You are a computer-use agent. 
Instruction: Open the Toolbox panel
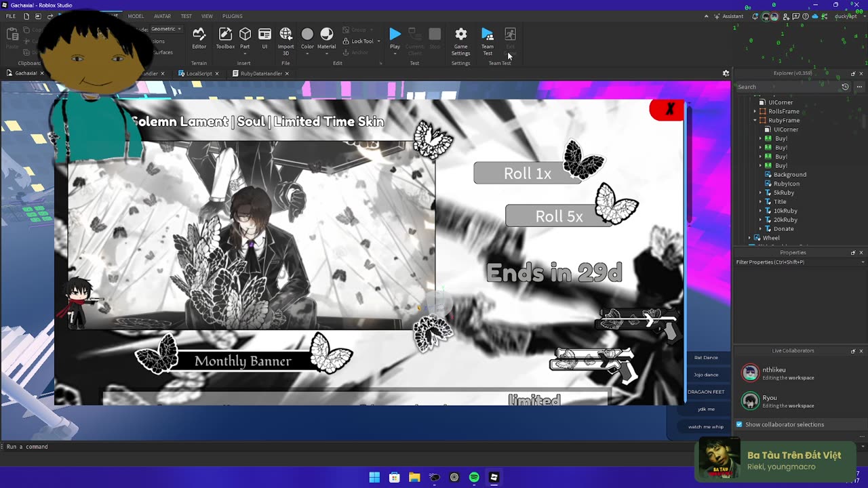pyautogui.click(x=225, y=37)
